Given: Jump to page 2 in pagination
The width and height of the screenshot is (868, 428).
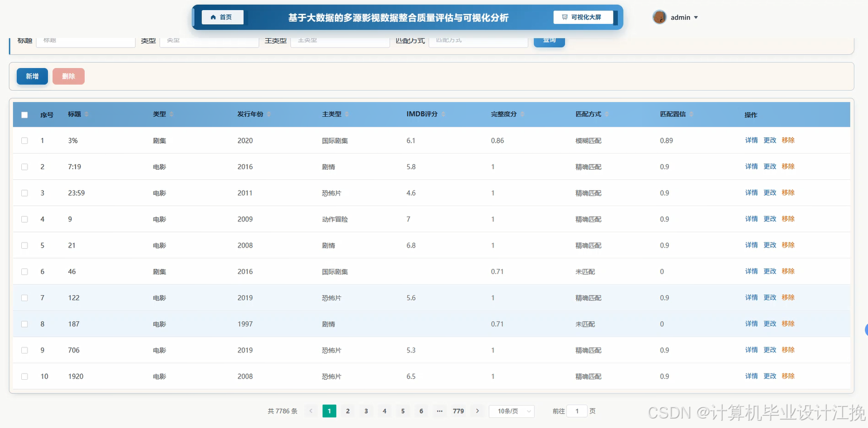Looking at the screenshot, I should (348, 411).
